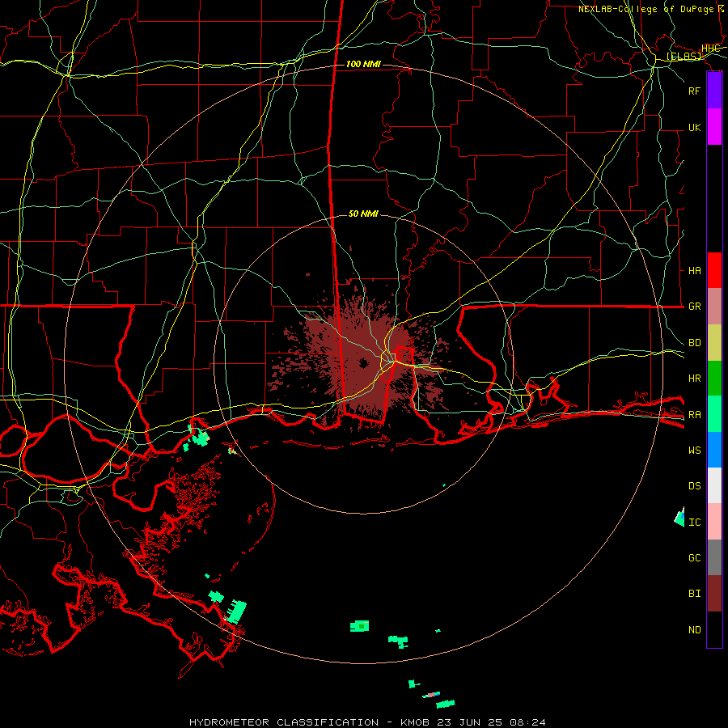This screenshot has height=728, width=728.
Task: Click the dark radar site hole in the brown echoes
Action: pos(363,363)
